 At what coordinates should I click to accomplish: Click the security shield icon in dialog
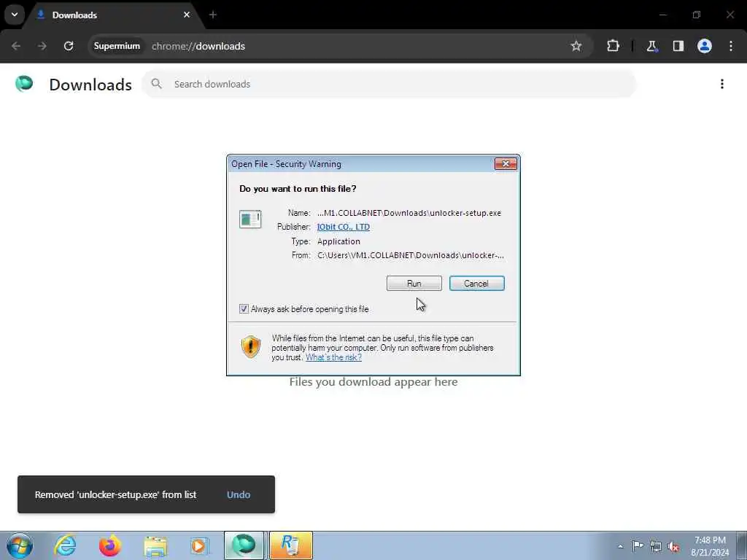click(251, 346)
